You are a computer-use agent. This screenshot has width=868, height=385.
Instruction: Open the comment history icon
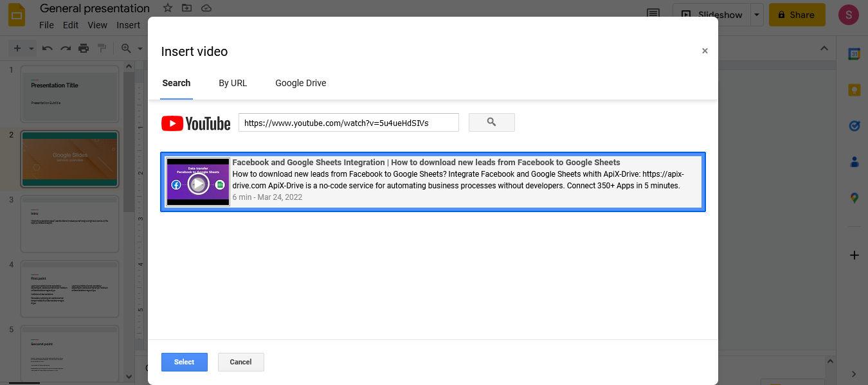(x=653, y=13)
